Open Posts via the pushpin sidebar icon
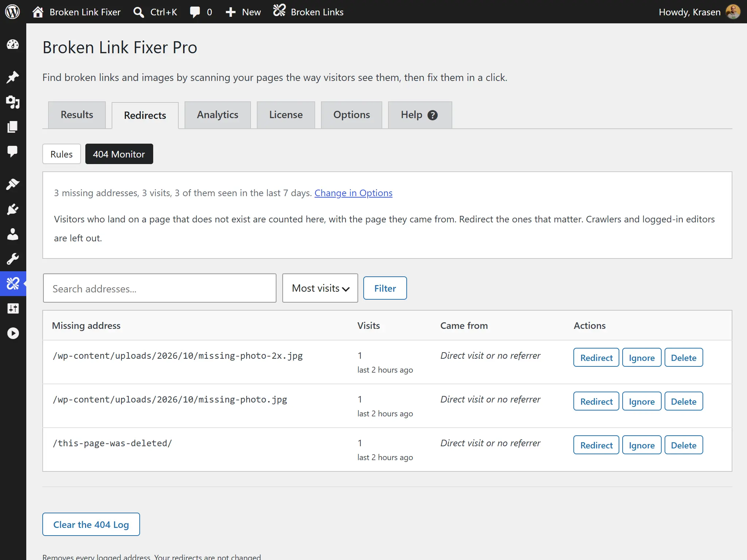 [13, 77]
